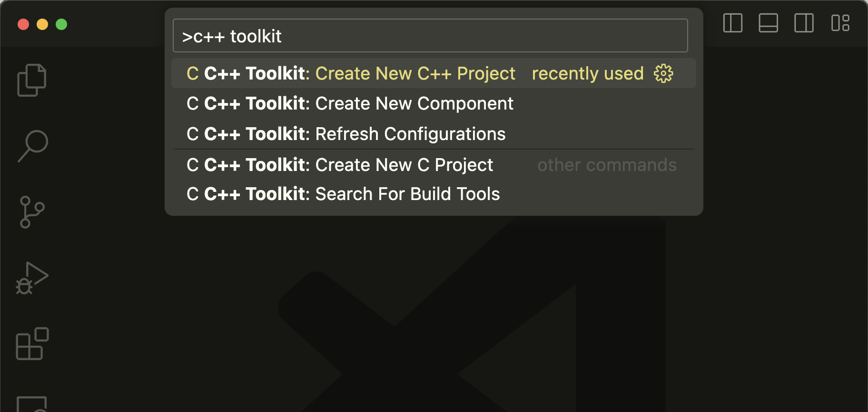Toggle the primary sidebar visibility
The image size is (868, 412).
(x=732, y=23)
